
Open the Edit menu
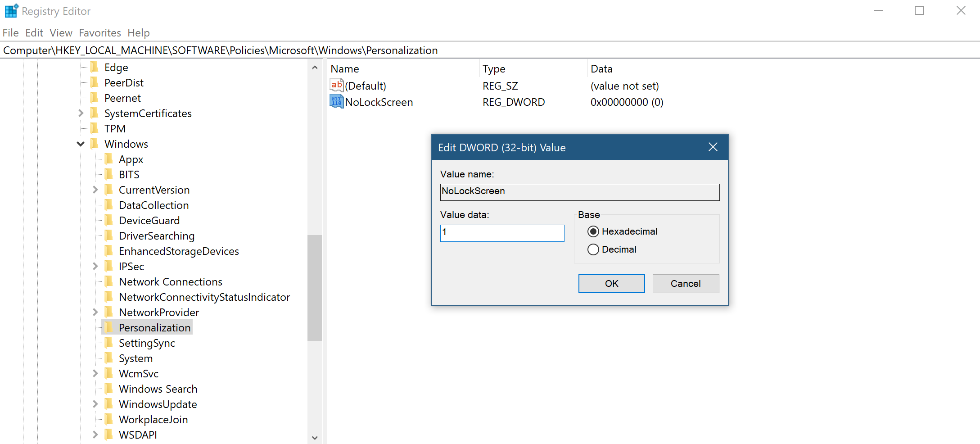click(x=34, y=33)
